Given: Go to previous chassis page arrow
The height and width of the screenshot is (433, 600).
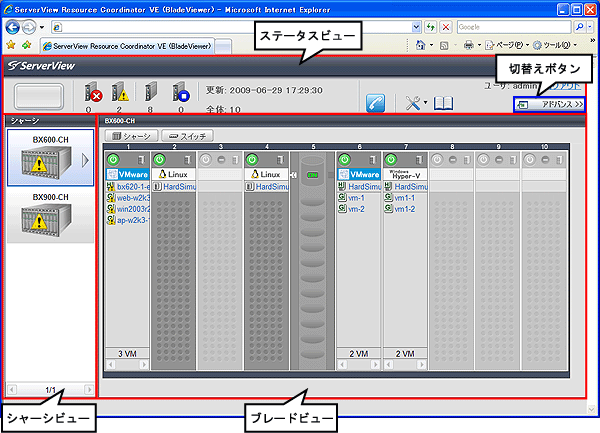Looking at the screenshot, I should (x=12, y=390).
